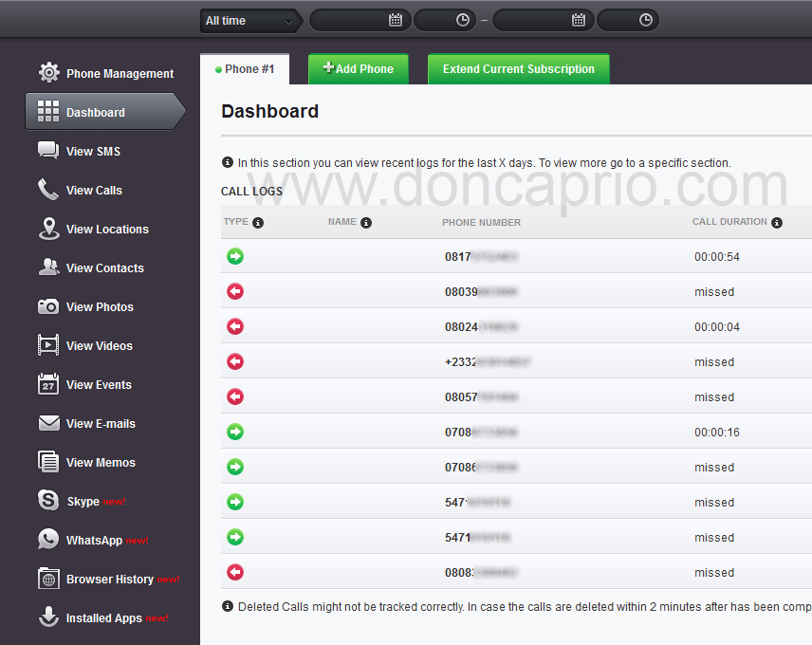Viewport: 812px width, 645px height.
Task: Click the end time clock icon
Action: click(646, 20)
